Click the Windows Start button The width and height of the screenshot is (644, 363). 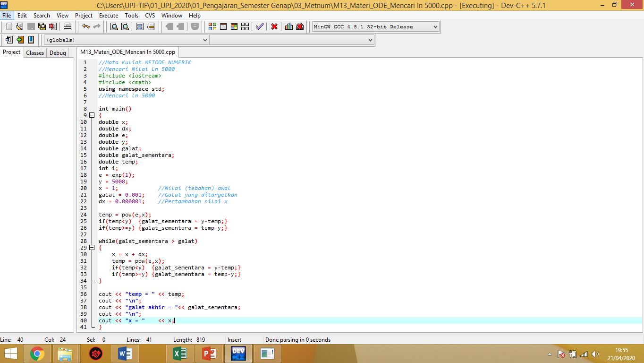coord(10,353)
